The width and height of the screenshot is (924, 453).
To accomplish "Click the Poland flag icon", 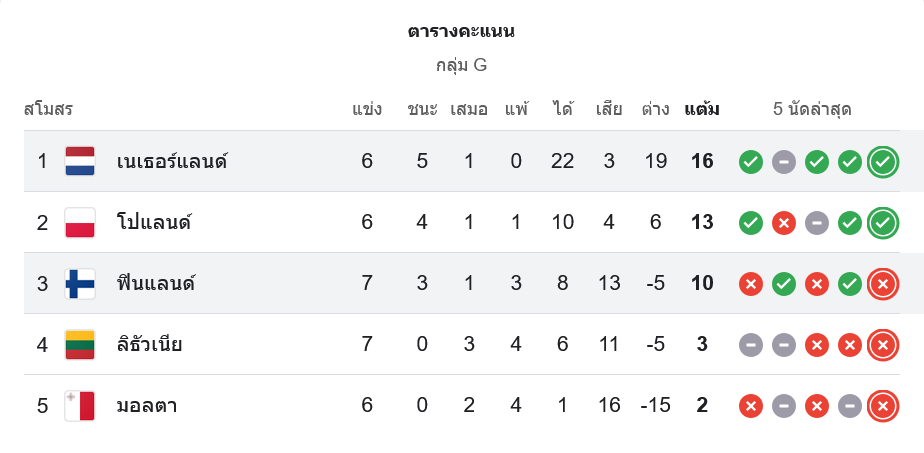I will tap(80, 222).
